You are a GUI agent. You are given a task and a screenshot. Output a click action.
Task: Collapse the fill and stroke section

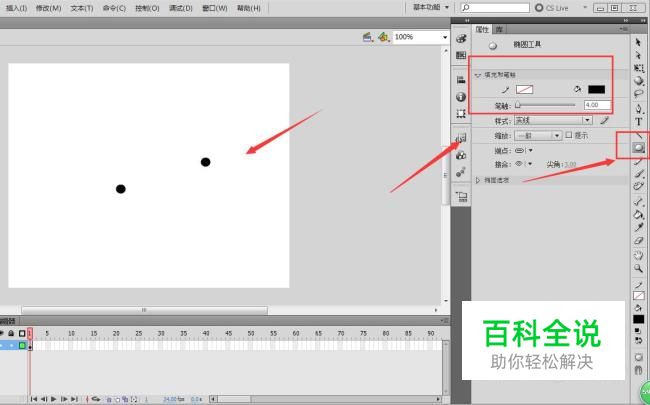(x=478, y=75)
